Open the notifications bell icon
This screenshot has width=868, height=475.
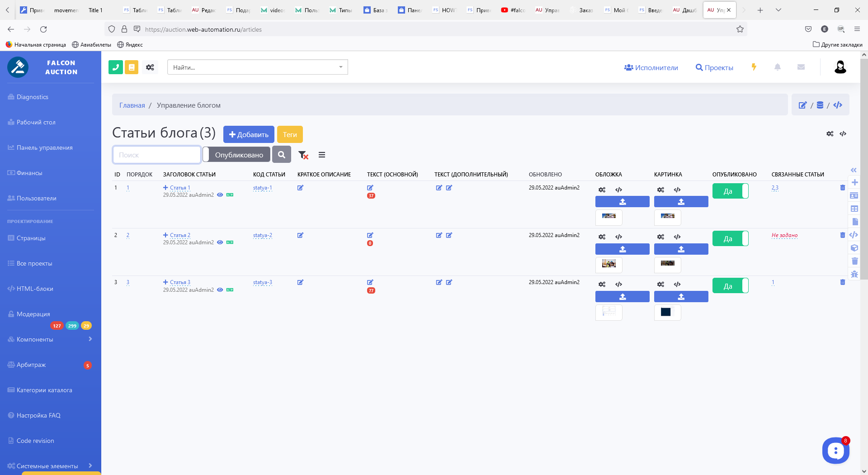pos(778,67)
